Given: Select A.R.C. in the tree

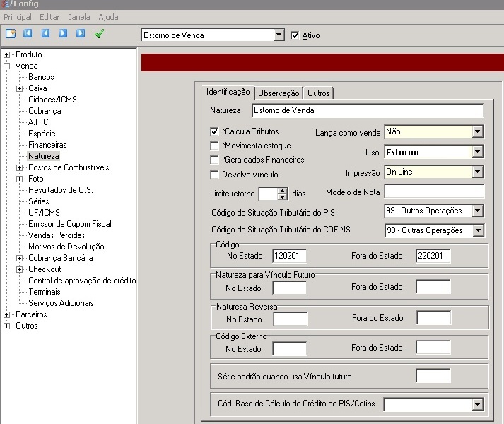Looking at the screenshot, I should 39,122.
